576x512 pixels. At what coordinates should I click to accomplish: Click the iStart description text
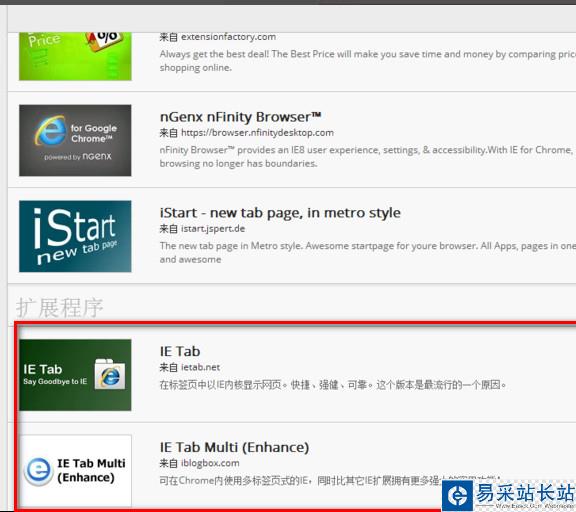[x=367, y=253]
